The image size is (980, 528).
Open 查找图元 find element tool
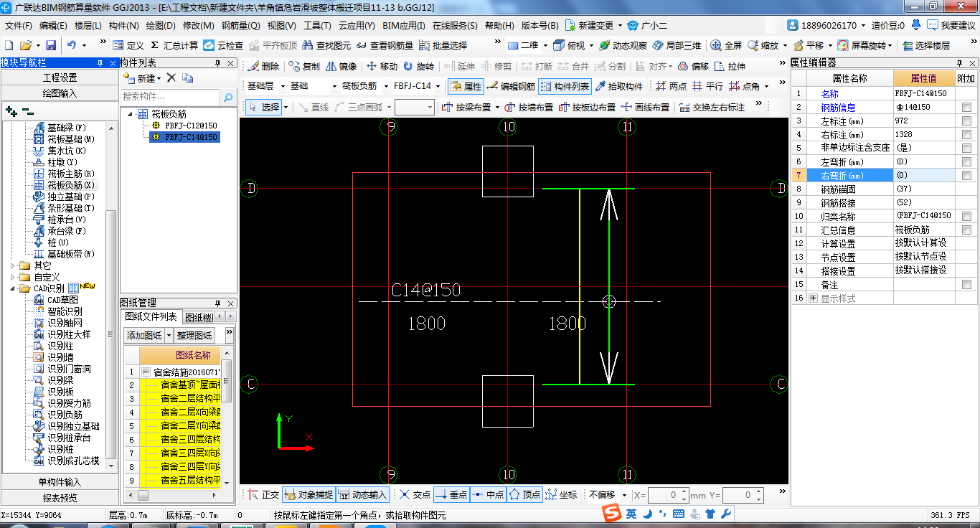tap(326, 45)
